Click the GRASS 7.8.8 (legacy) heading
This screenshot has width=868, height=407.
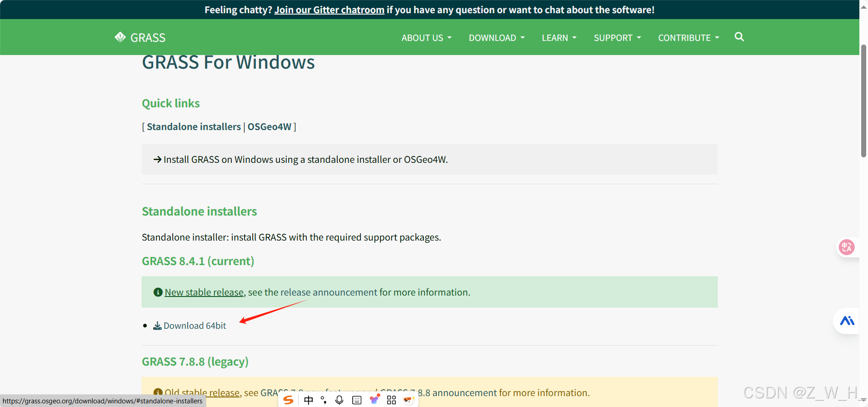[x=195, y=362]
